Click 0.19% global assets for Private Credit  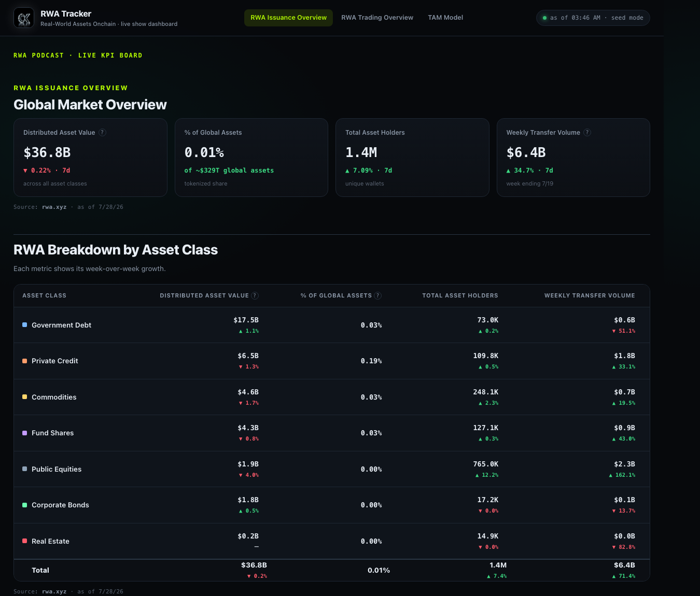(371, 361)
